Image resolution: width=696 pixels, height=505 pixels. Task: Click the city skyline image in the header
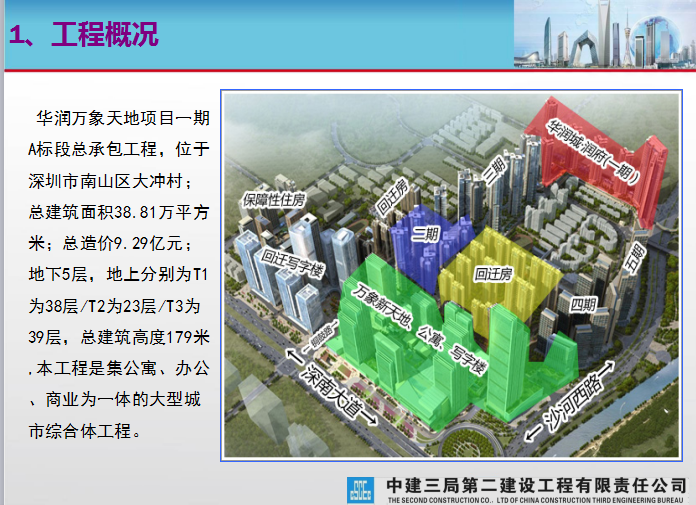pyautogui.click(x=604, y=34)
